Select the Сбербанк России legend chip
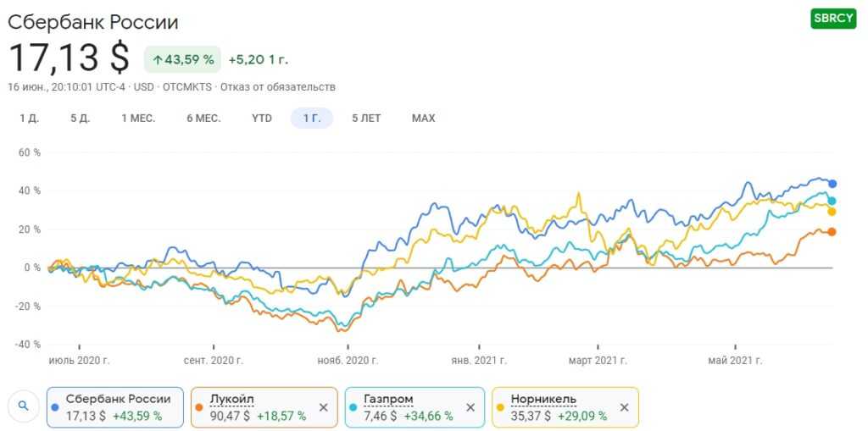 click(115, 407)
